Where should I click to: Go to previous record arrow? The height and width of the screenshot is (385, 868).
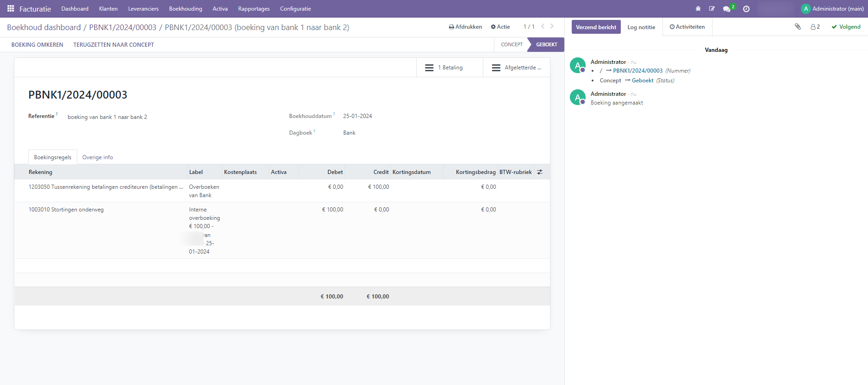(x=543, y=26)
